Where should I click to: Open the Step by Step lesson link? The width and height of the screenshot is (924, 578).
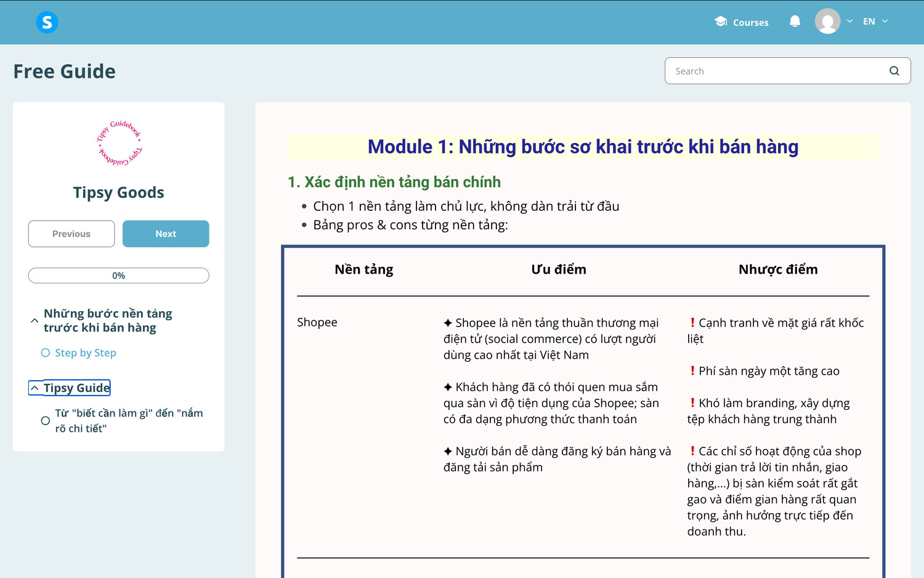pyautogui.click(x=86, y=353)
